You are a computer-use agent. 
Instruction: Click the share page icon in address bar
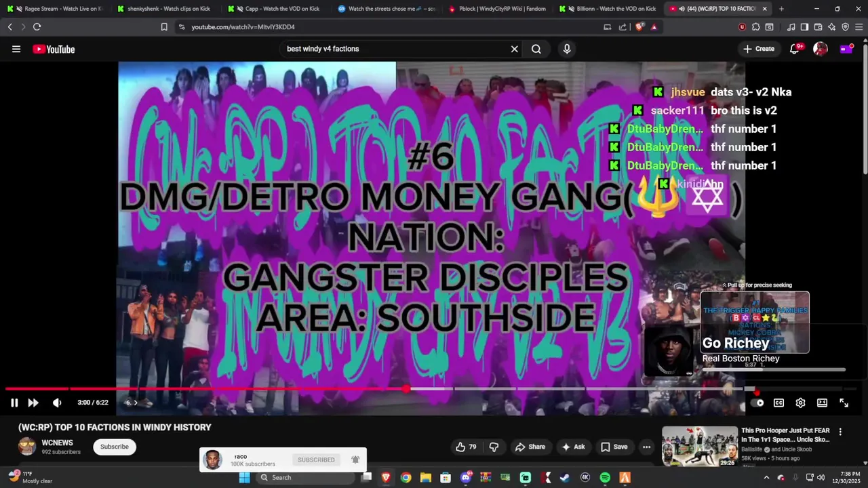coord(623,27)
